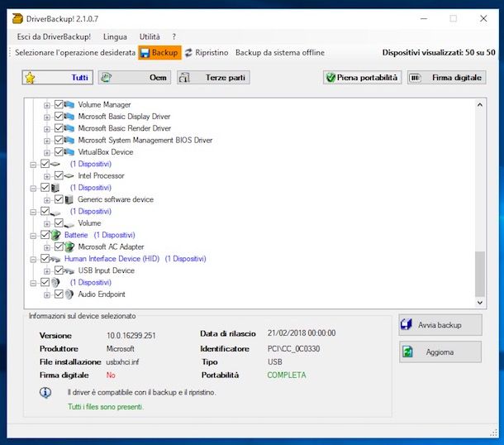This screenshot has height=445, width=504.
Task: Click the Audio Endpoint speaker icon
Action: (69, 294)
